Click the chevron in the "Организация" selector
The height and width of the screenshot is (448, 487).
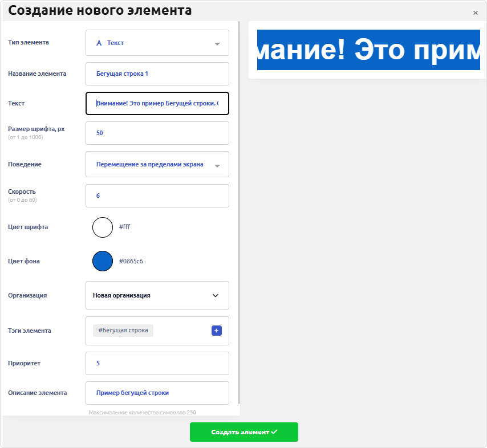[x=216, y=295]
